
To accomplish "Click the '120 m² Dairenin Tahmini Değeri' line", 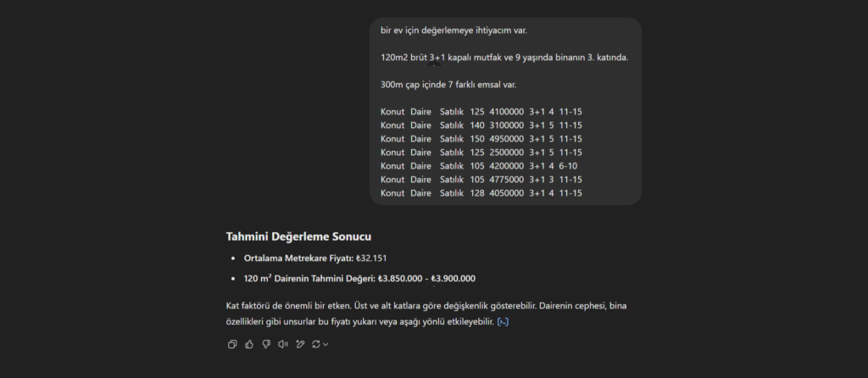I will [359, 278].
